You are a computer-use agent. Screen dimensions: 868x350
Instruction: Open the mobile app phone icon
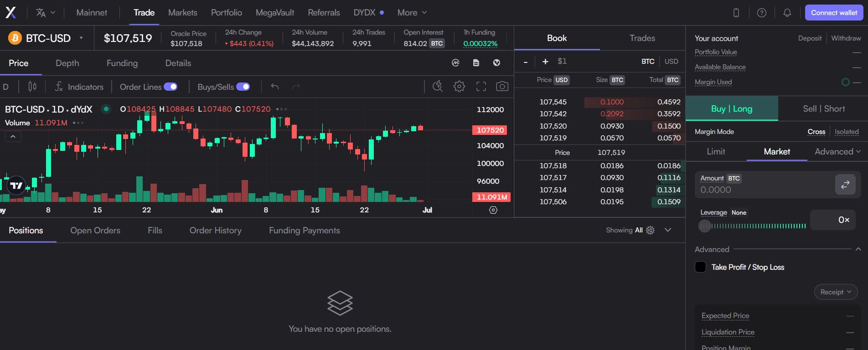pos(736,13)
